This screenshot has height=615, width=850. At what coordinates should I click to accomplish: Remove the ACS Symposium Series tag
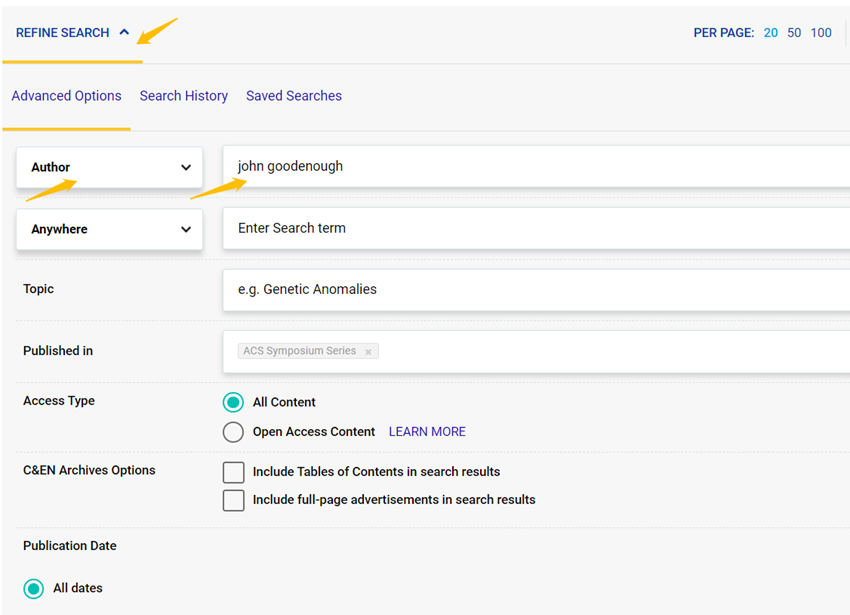(x=368, y=352)
